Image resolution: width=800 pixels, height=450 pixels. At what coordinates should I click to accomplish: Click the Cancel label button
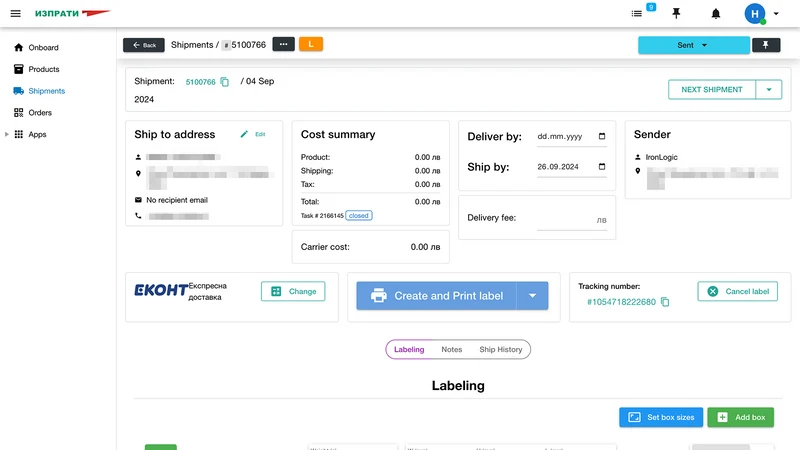(737, 291)
